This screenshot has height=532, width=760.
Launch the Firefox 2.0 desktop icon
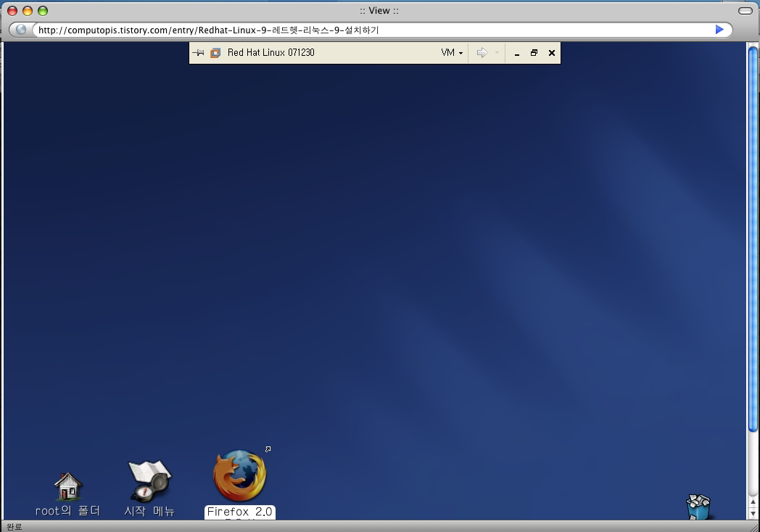pyautogui.click(x=239, y=476)
